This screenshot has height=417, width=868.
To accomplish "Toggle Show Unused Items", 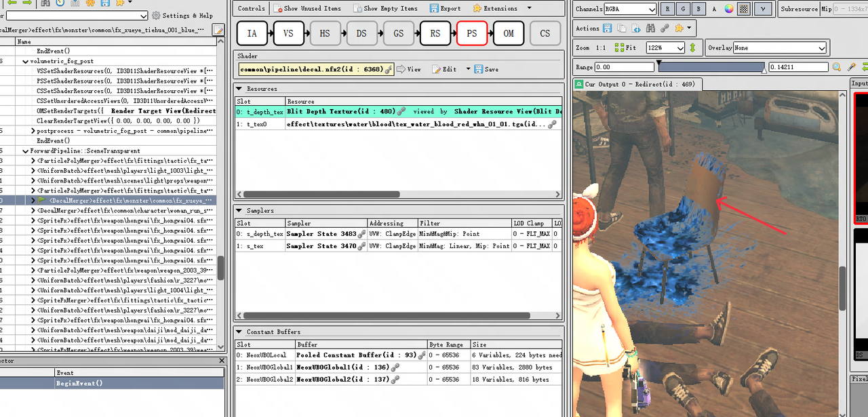I will [307, 9].
